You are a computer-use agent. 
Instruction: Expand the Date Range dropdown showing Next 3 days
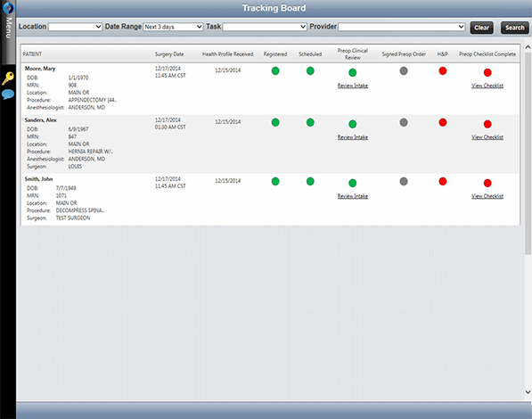pos(173,27)
